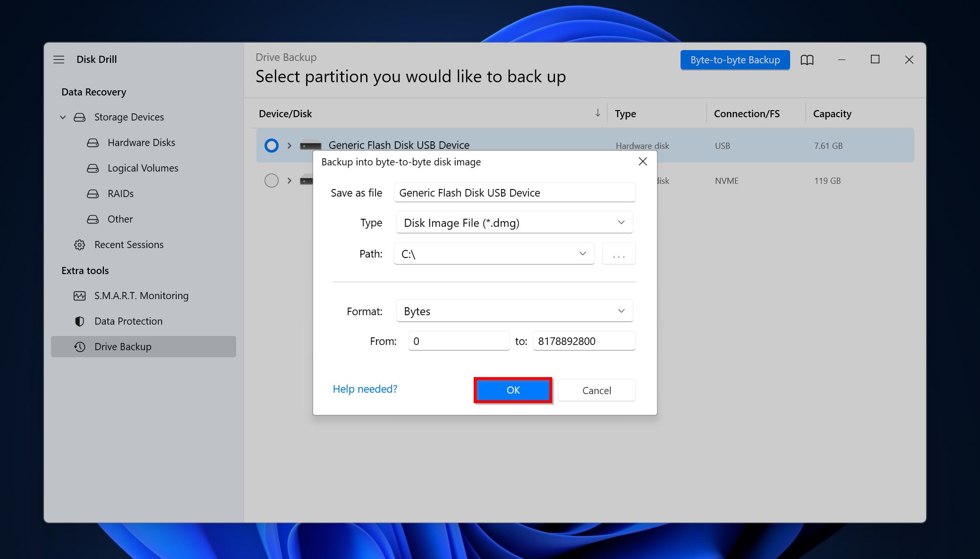Click the Byte-to-byte Backup button
980x559 pixels.
click(734, 59)
